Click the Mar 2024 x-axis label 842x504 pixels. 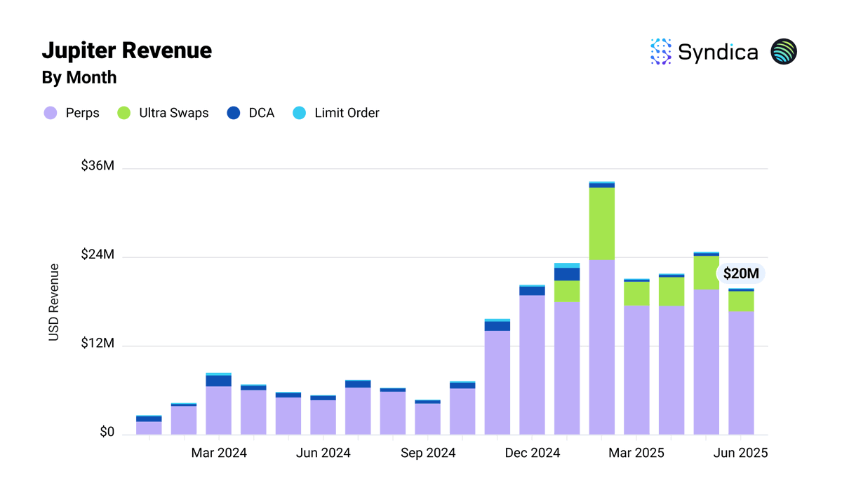tap(219, 454)
